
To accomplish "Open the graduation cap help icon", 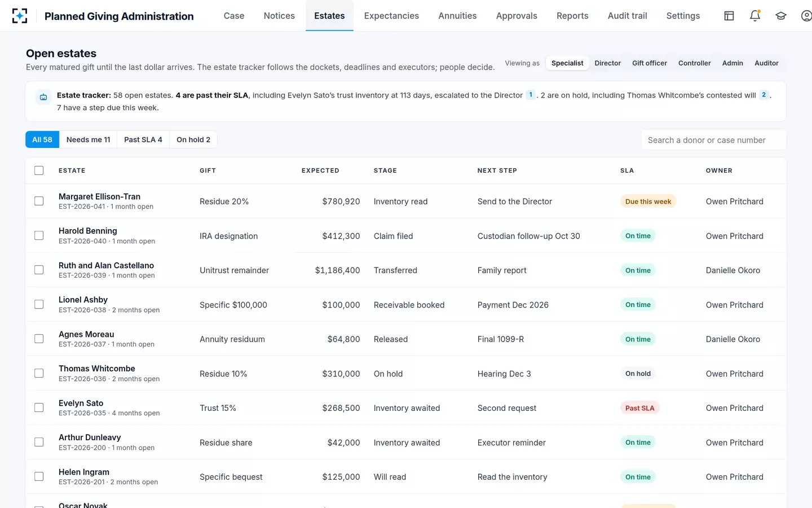I will click(781, 16).
